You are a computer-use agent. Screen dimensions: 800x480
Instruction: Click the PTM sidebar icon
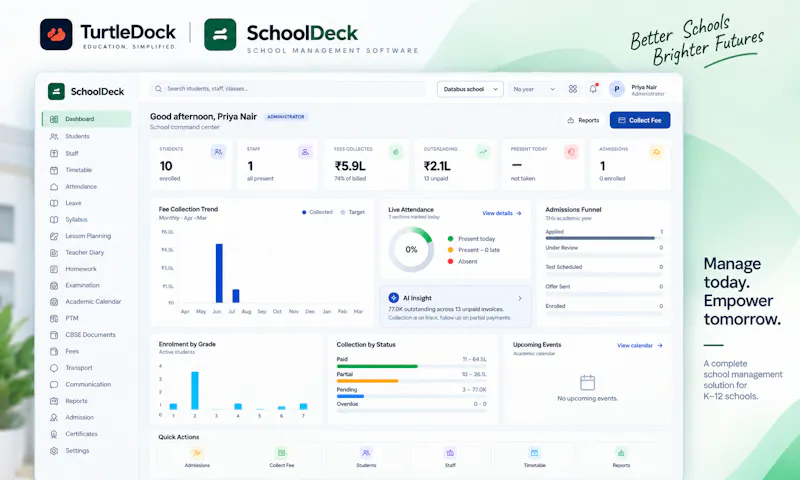tap(54, 318)
